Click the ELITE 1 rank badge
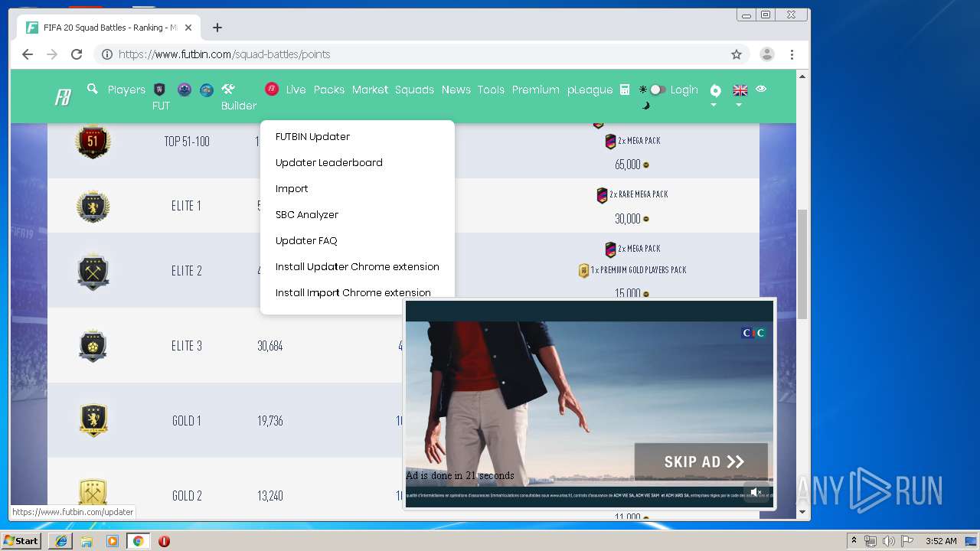This screenshot has height=551, width=980. (x=93, y=206)
